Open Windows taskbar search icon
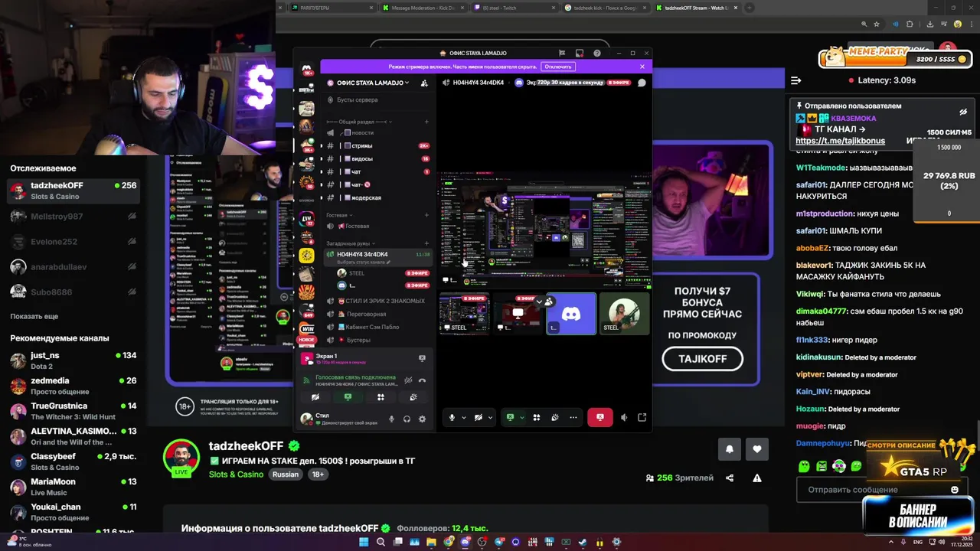The height and width of the screenshot is (551, 980). point(381,543)
